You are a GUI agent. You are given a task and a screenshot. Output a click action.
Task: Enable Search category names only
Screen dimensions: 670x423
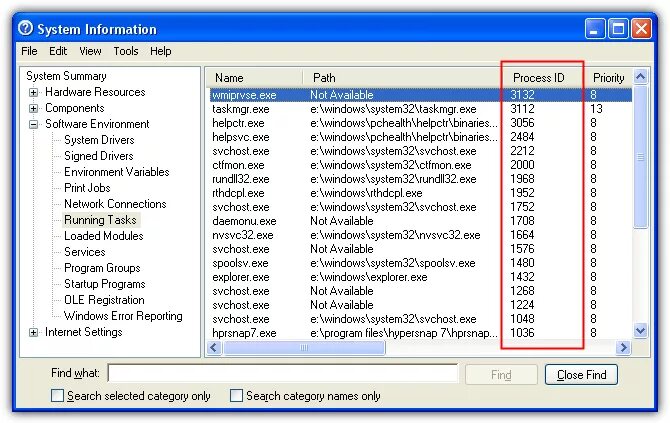click(x=236, y=396)
